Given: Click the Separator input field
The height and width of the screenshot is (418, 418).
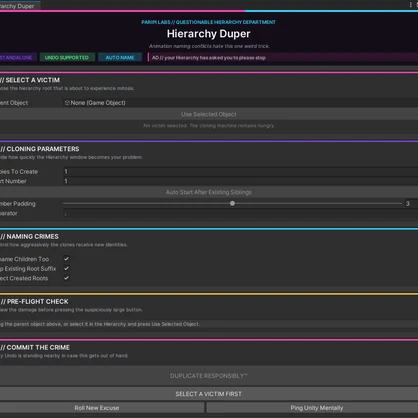Looking at the screenshot, I should point(240,213).
